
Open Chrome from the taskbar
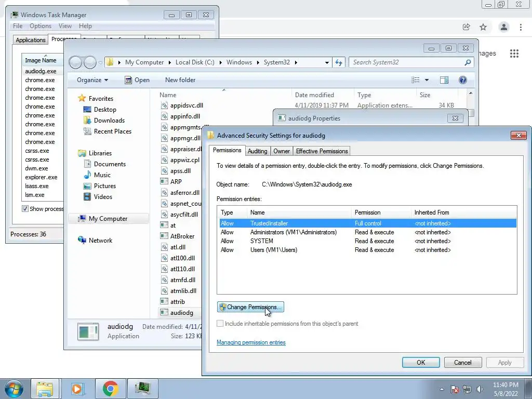110,389
